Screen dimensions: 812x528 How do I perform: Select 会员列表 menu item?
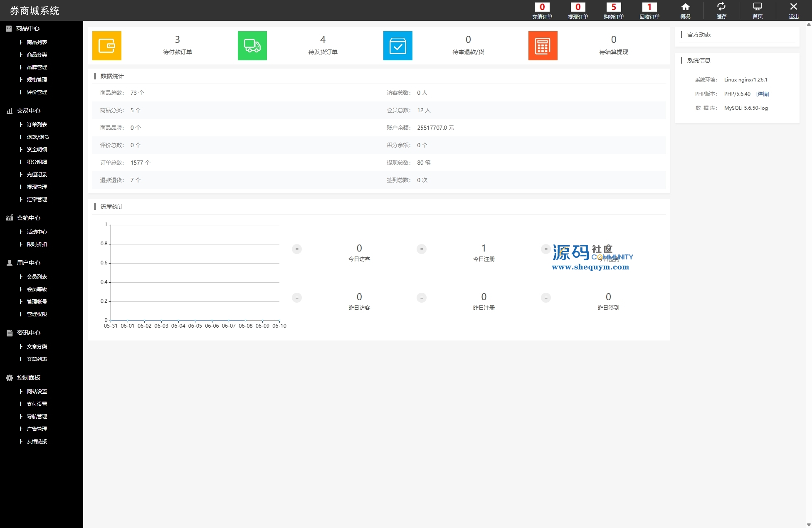37,276
